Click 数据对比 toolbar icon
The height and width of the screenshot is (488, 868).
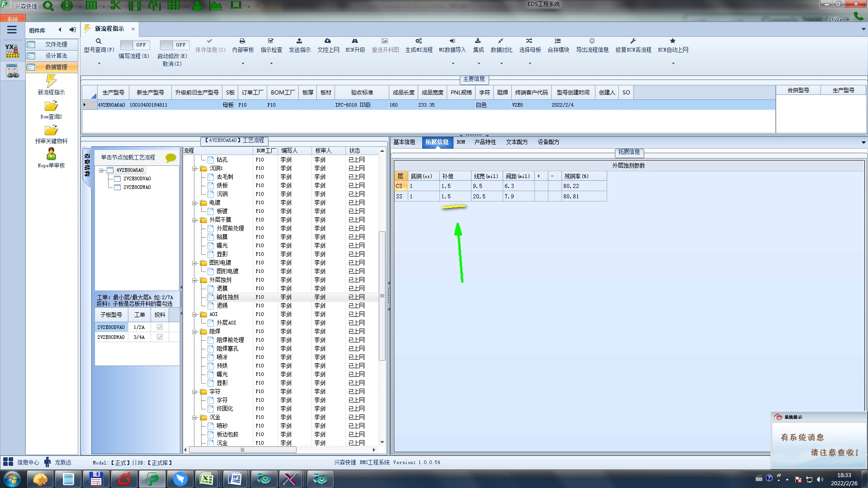point(501,41)
